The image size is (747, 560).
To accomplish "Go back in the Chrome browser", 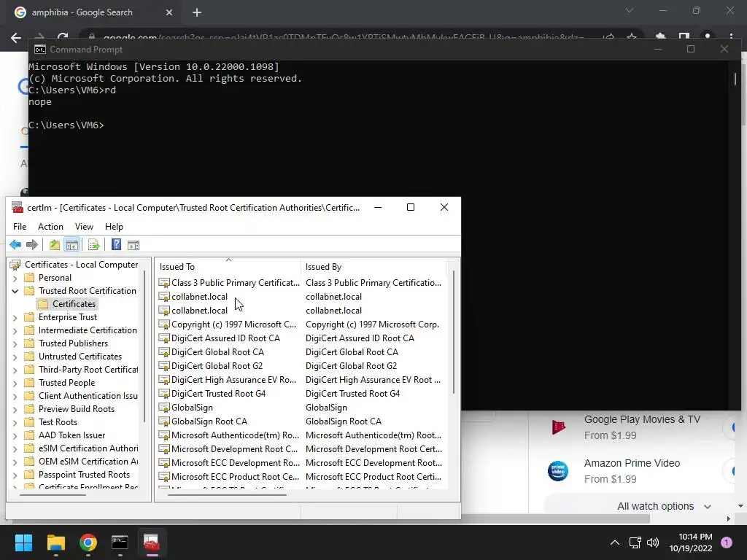I will point(16,38).
